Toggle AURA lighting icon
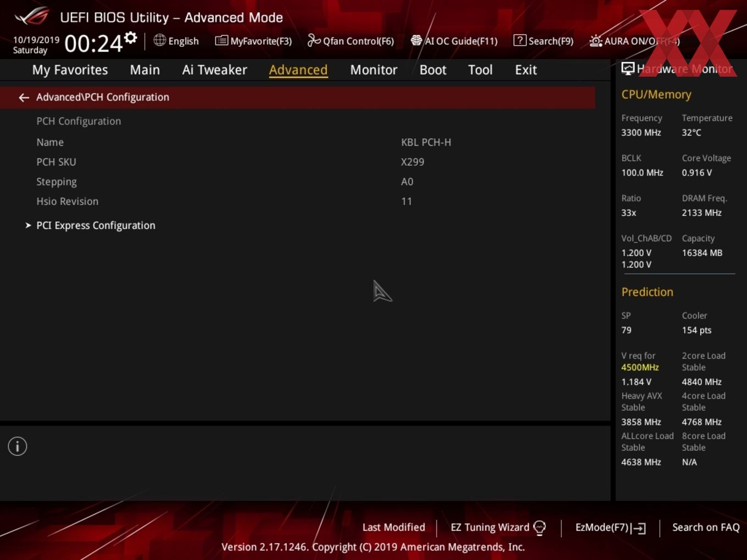 (595, 41)
